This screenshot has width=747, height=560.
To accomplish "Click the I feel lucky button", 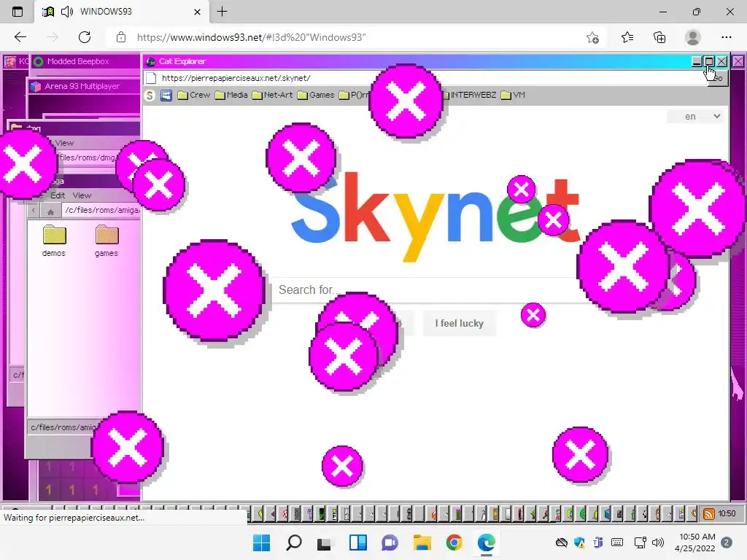I will click(460, 323).
